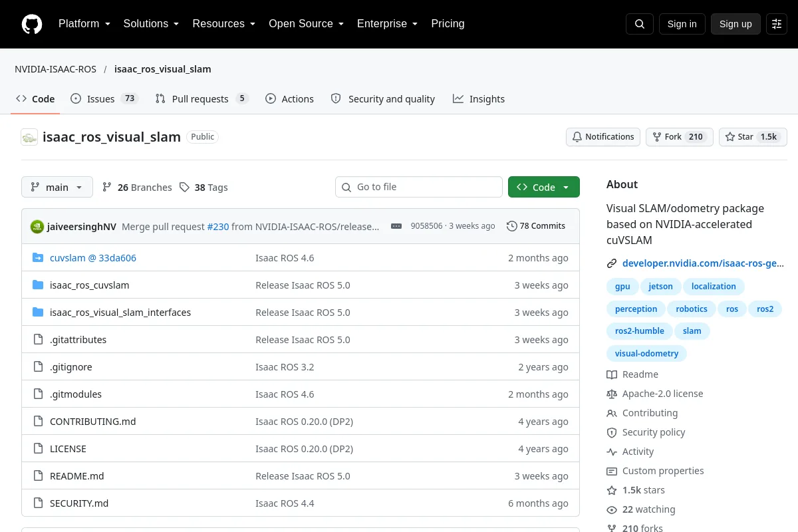The width and height of the screenshot is (798, 532).
Task: Switch to Security and quality tab
Action: pos(383,98)
